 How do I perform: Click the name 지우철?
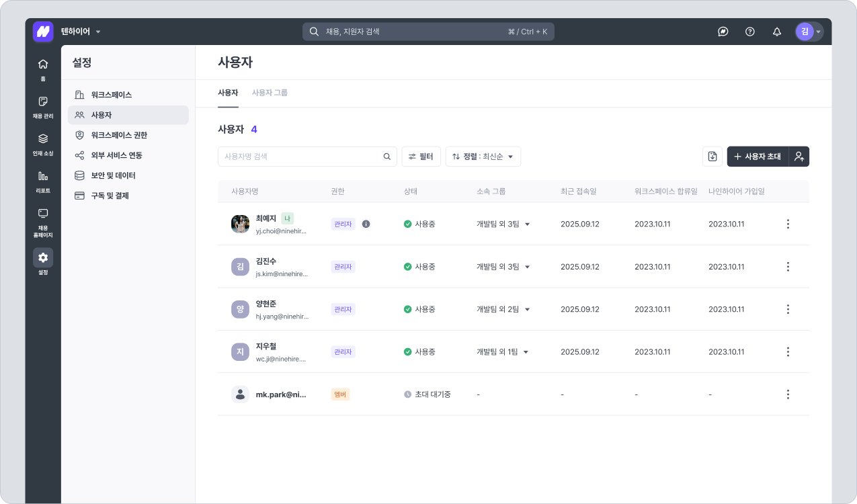[266, 347]
